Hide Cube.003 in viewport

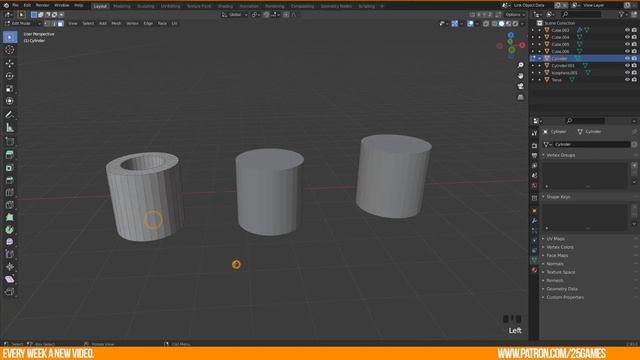(x=627, y=30)
